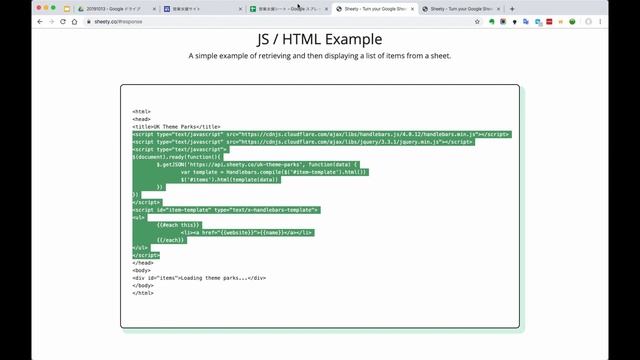Close the Google Sheets spreadsheet tab
The height and width of the screenshot is (360, 640).
326,9
